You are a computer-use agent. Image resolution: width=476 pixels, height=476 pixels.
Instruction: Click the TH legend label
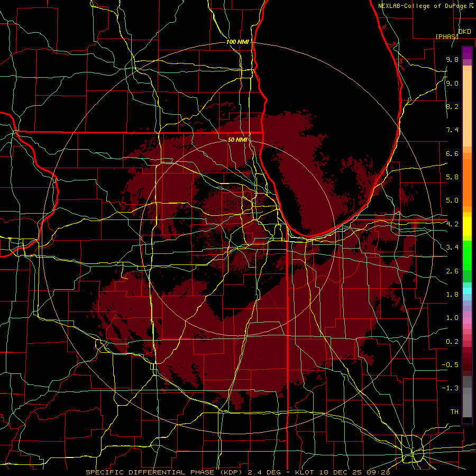pos(454,412)
